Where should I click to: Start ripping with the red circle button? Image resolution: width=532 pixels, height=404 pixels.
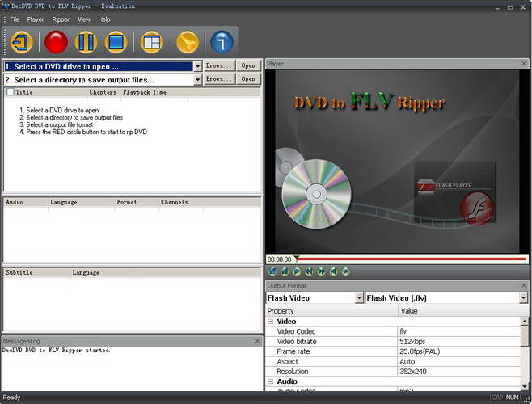(x=56, y=42)
